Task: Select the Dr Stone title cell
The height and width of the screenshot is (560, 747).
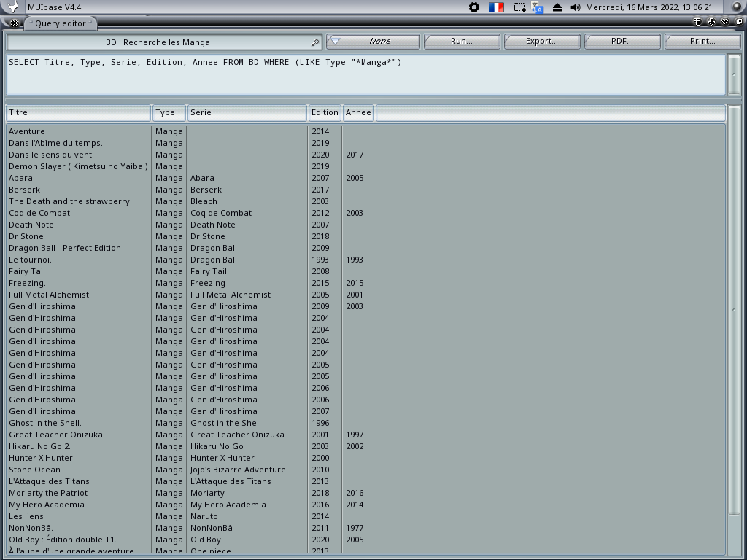Action: click(x=26, y=236)
